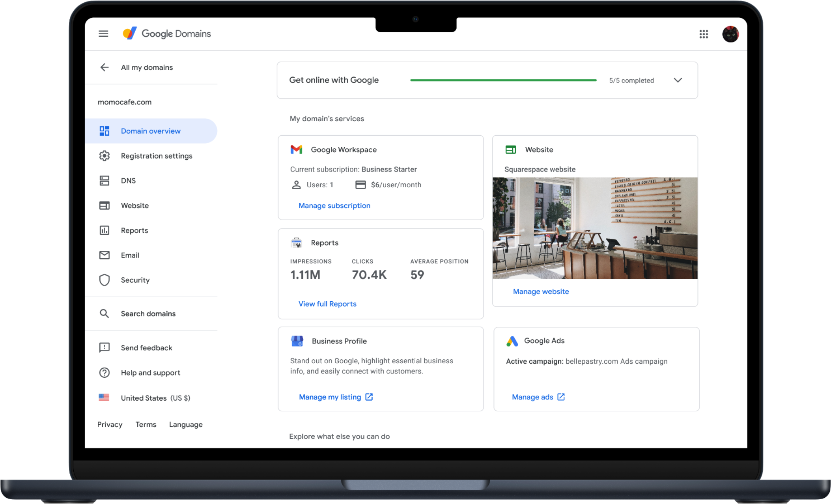
Task: Click the Users person icon
Action: (x=296, y=185)
